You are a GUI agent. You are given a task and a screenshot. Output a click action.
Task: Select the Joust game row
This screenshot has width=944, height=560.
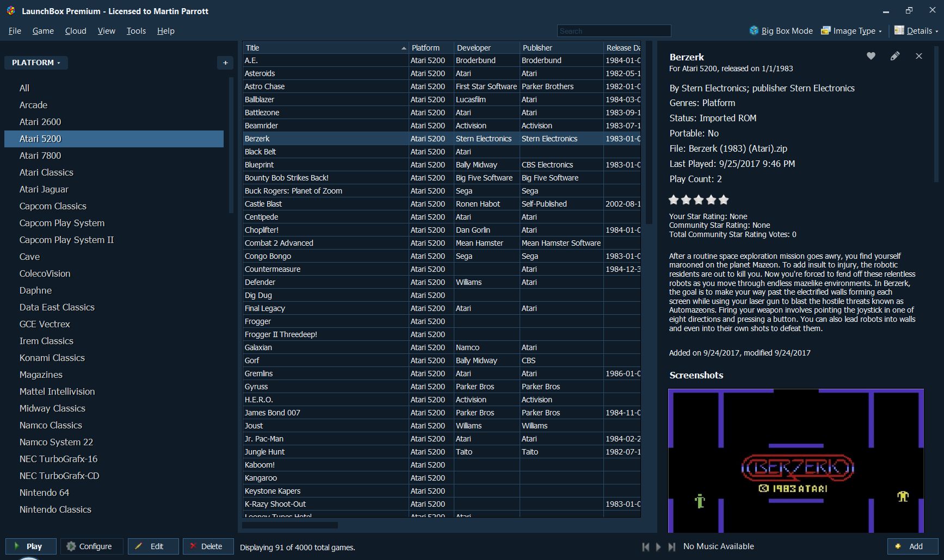(442, 426)
